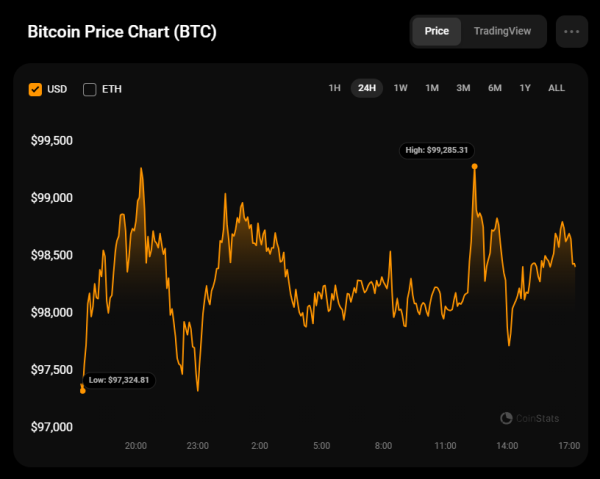Click the High price label tooltip
Viewport: 600px width, 479px height.
(x=437, y=150)
